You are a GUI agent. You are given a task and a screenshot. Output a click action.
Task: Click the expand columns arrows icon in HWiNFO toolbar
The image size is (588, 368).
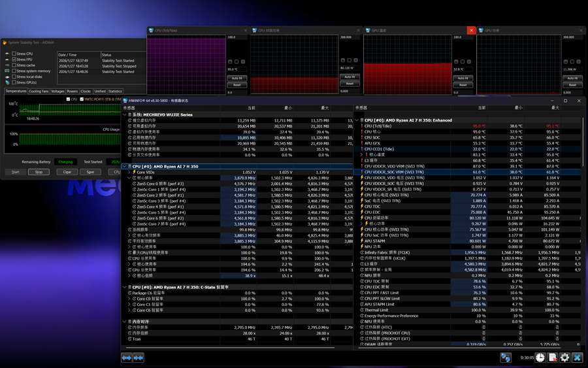pos(126,358)
